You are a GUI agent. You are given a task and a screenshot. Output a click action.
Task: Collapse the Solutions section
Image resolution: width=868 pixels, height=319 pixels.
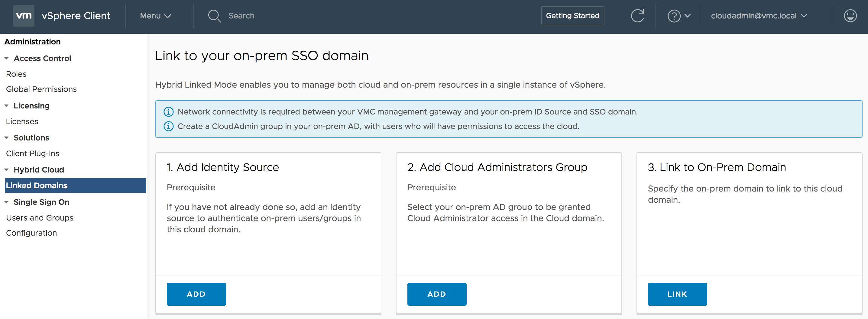pyautogui.click(x=6, y=138)
